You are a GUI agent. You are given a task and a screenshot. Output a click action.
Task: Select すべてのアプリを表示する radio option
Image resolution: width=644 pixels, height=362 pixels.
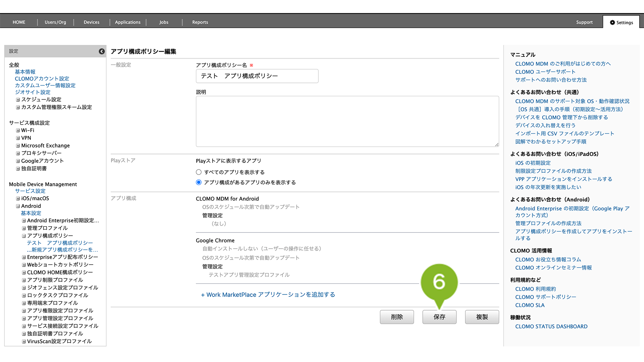198,172
